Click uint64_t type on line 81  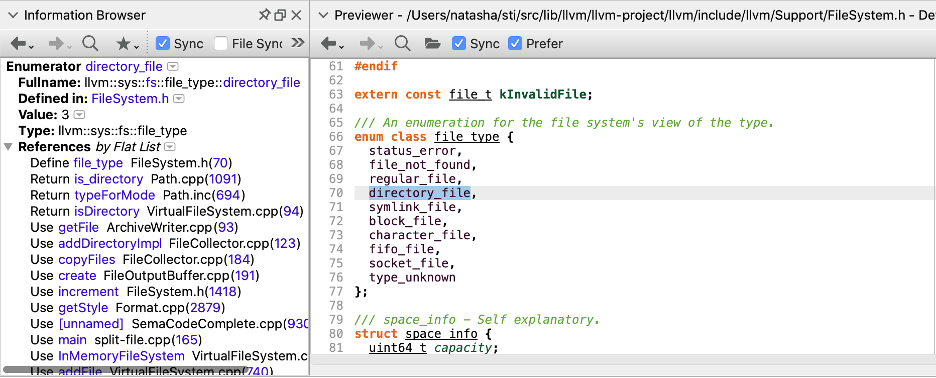pos(398,348)
